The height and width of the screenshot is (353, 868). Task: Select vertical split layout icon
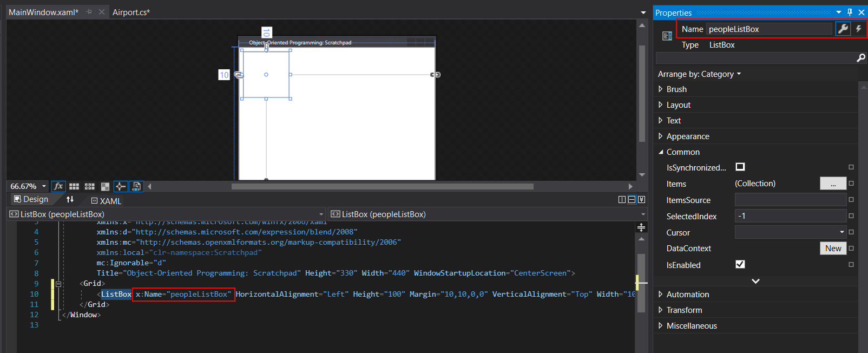(x=622, y=200)
